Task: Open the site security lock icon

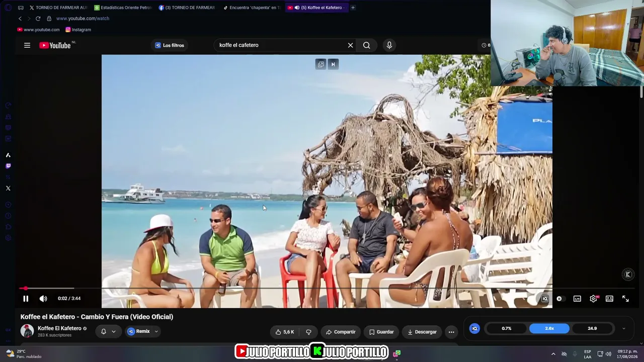Action: 49,19
